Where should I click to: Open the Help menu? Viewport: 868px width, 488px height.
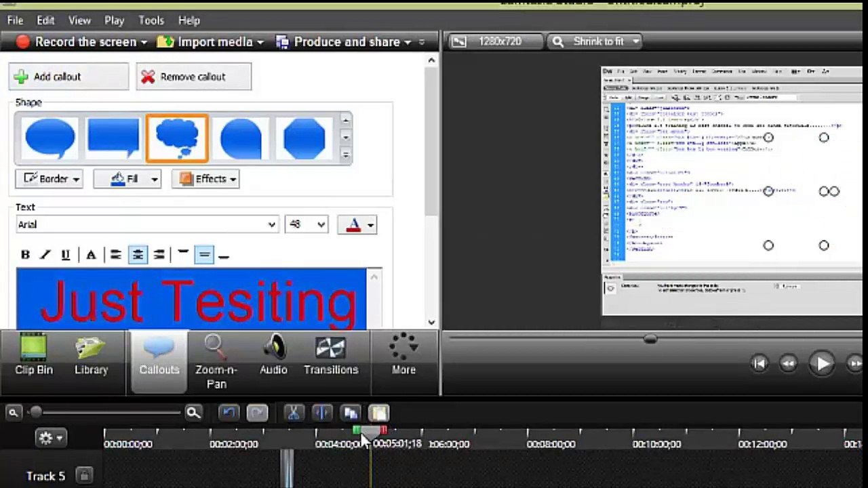coord(189,20)
